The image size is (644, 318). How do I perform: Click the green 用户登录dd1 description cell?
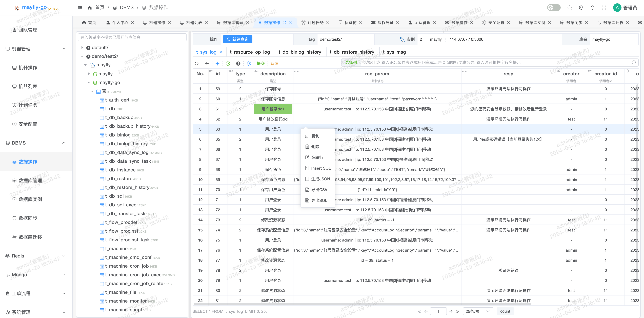(x=273, y=109)
